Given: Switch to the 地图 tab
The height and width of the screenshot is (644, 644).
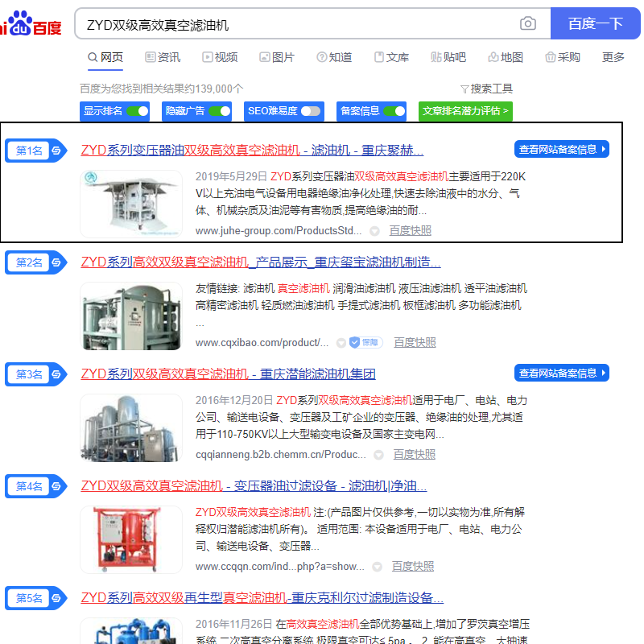Looking at the screenshot, I should 506,57.
